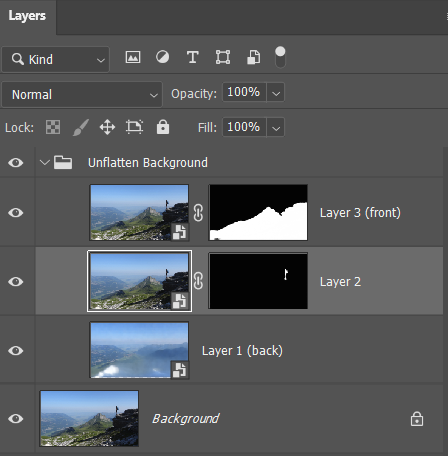
Task: Select the Background layer name
Action: coord(186,419)
